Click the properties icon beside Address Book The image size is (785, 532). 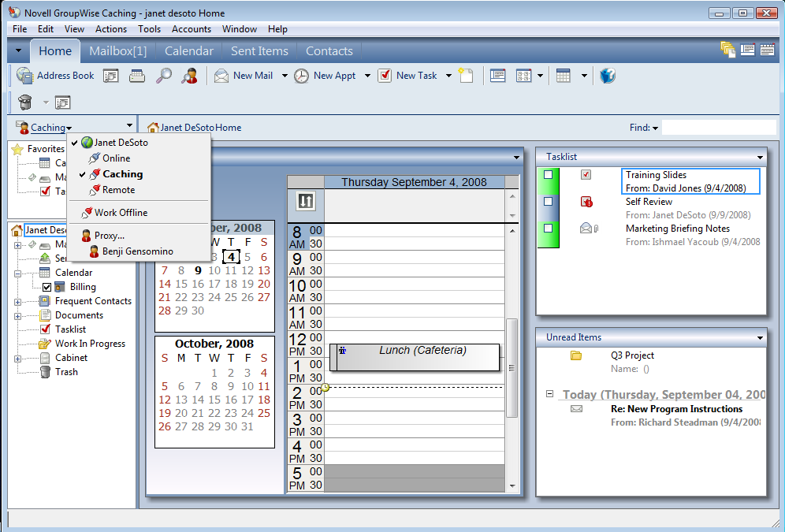(x=110, y=76)
